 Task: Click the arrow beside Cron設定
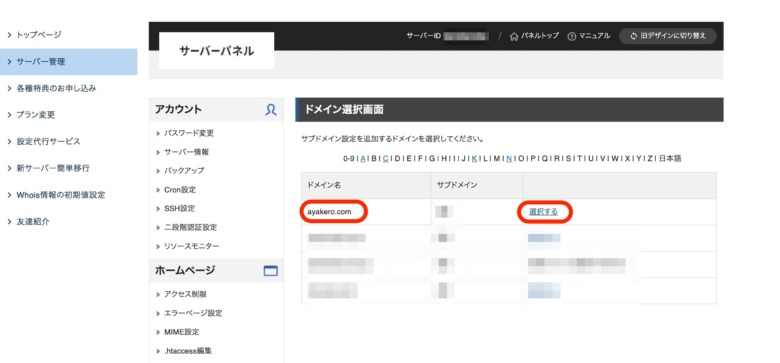(158, 190)
